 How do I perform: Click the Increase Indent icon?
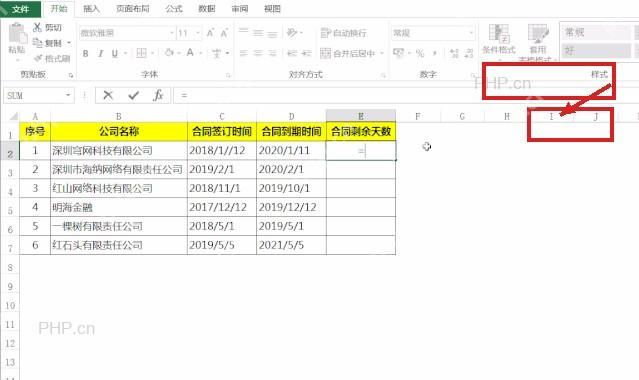(x=307, y=53)
